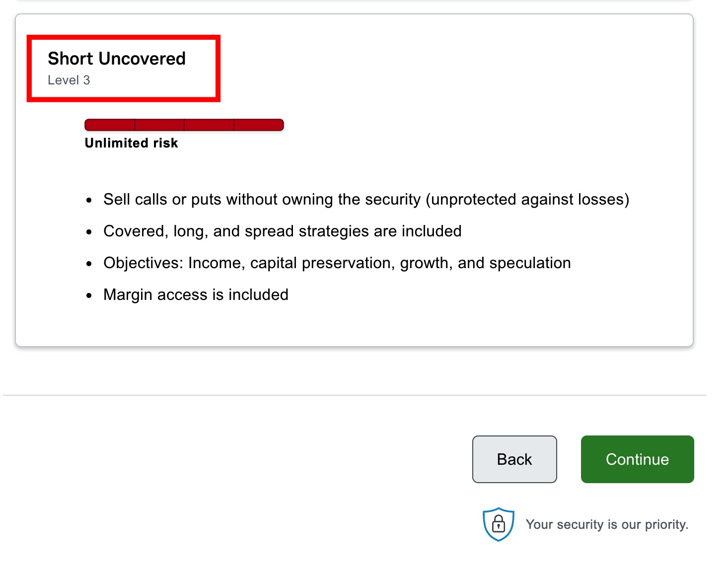728x575 pixels.
Task: Click the bullet dot before Margin access
Action: pos(89,296)
